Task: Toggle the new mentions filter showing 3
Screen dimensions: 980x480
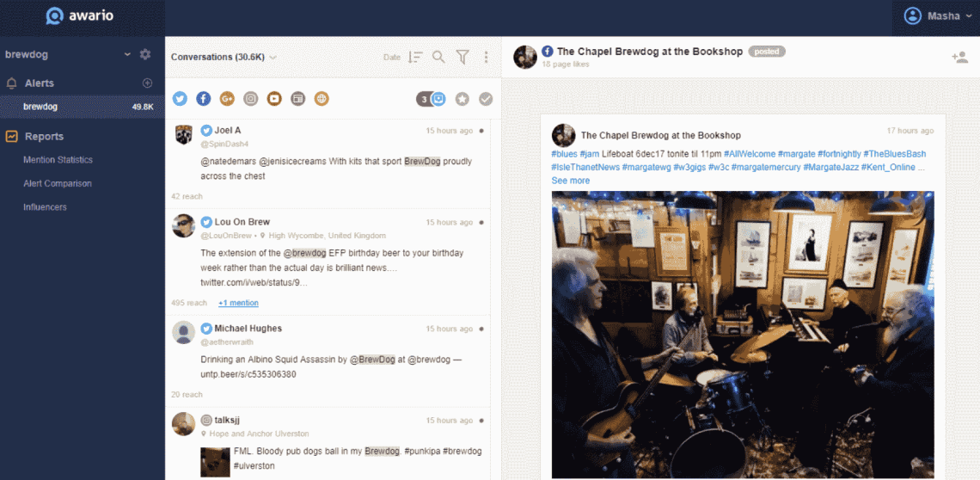Action: click(x=432, y=99)
